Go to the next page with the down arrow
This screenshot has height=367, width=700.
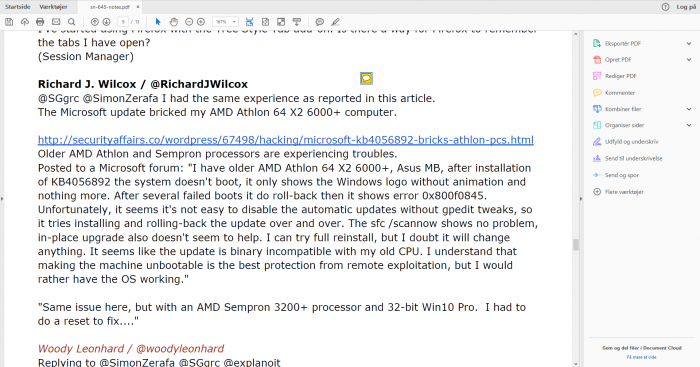pyautogui.click(x=106, y=22)
